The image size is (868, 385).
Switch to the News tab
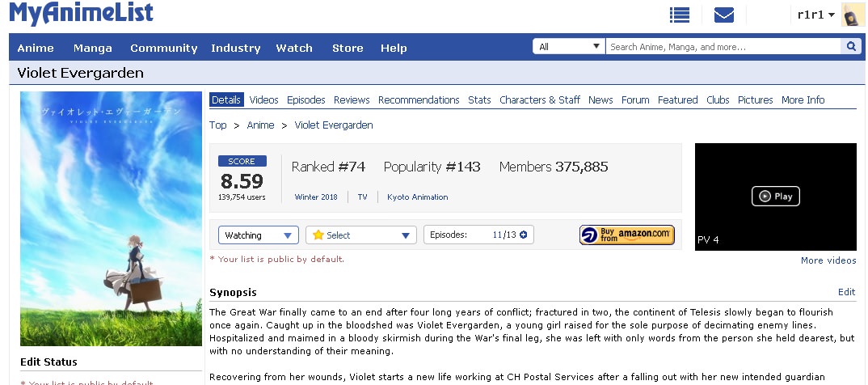point(600,99)
